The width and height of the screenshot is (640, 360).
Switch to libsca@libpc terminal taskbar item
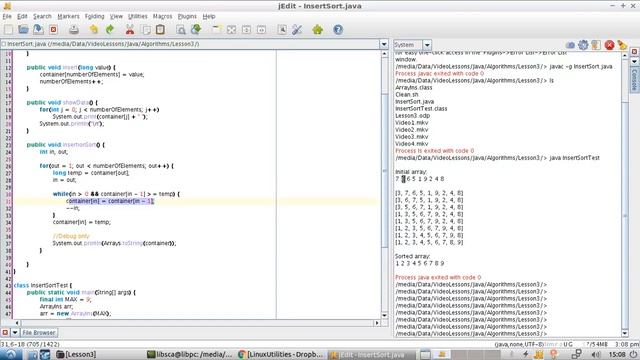click(190, 354)
